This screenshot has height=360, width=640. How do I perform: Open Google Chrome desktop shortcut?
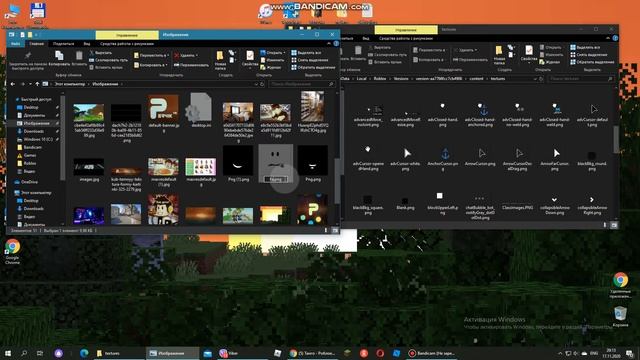[x=12, y=251]
